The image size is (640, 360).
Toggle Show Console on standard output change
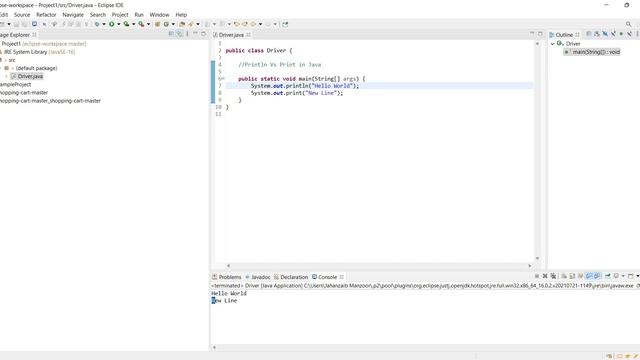coord(589,276)
